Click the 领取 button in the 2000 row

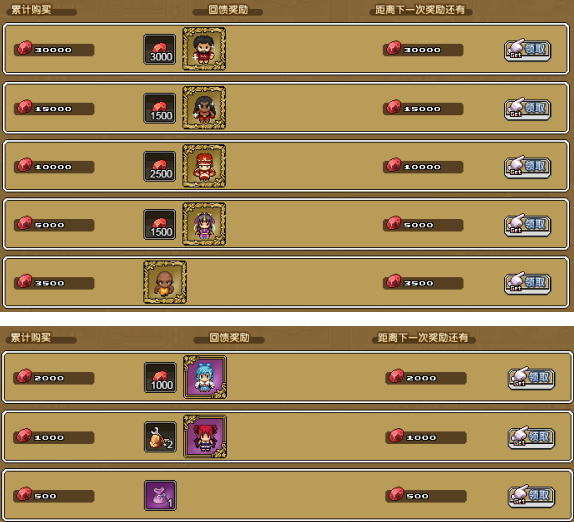[x=531, y=378]
